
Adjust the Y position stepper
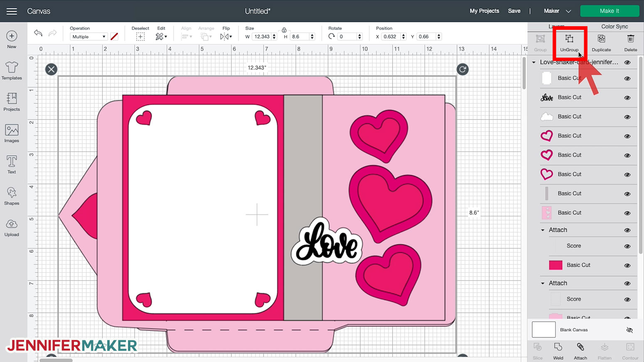(439, 37)
